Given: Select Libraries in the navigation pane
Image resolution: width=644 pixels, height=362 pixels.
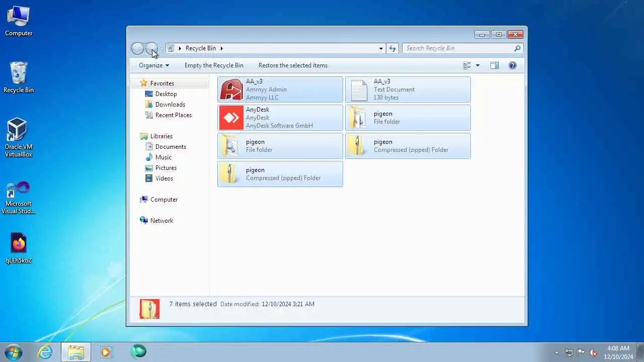Looking at the screenshot, I should click(161, 136).
